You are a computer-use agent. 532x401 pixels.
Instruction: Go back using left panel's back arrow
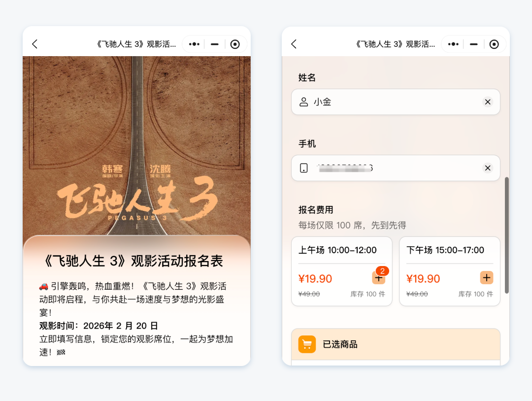point(34,44)
